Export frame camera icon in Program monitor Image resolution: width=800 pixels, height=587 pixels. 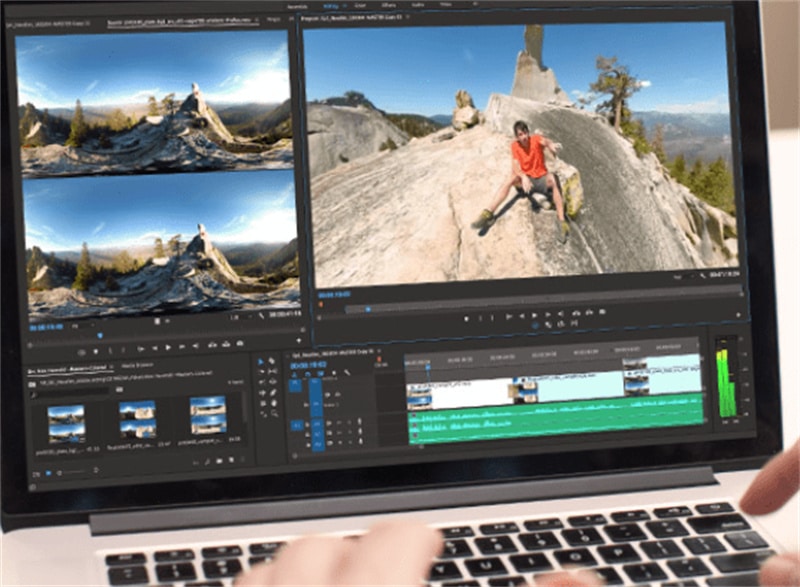(603, 312)
